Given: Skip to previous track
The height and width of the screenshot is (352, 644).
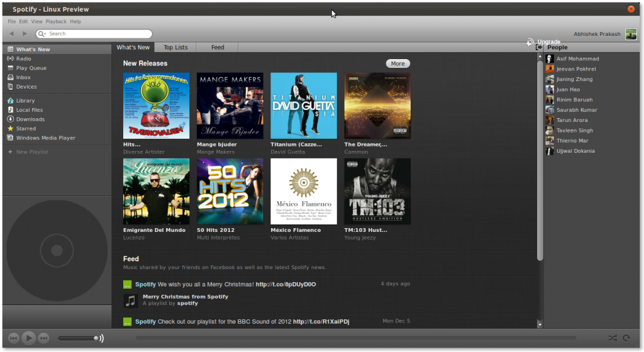Looking at the screenshot, I should (x=13, y=338).
